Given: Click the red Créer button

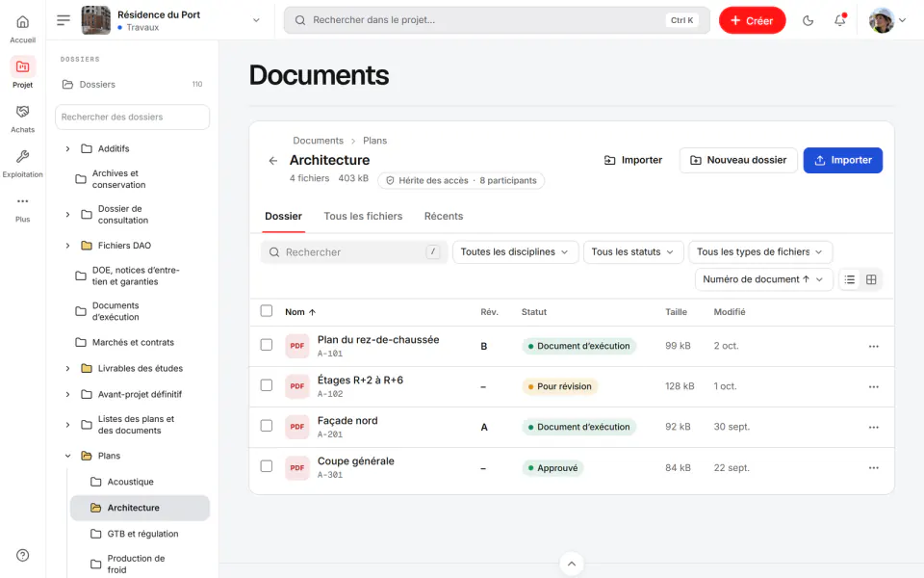Looking at the screenshot, I should (x=752, y=20).
